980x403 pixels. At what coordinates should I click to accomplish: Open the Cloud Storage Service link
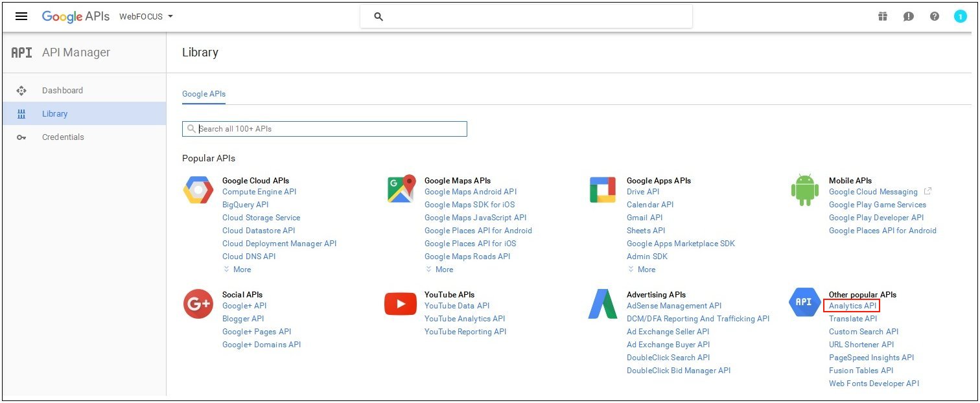[x=261, y=218]
